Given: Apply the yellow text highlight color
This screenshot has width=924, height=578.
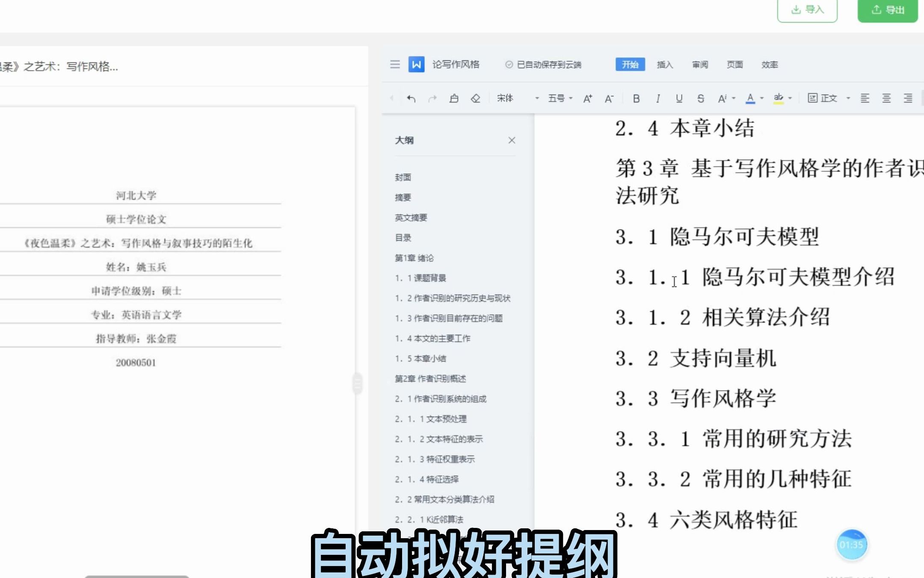Looking at the screenshot, I should point(779,98).
